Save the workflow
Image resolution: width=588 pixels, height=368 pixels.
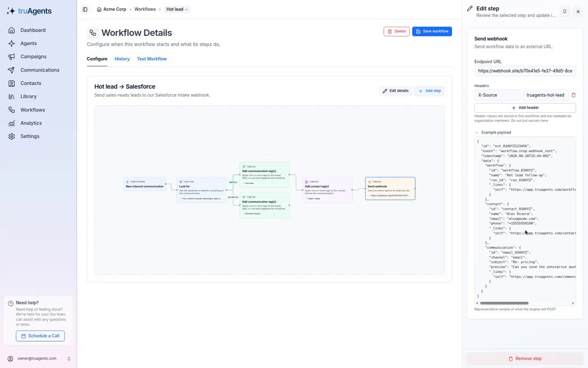432,31
